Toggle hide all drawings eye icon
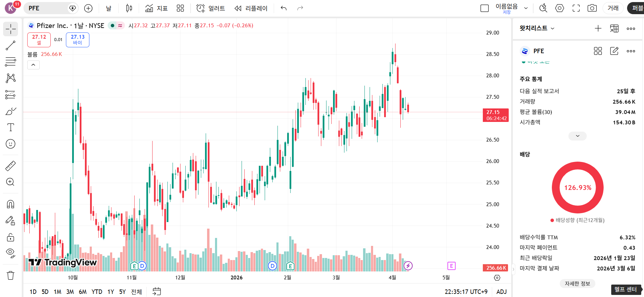 [11, 253]
